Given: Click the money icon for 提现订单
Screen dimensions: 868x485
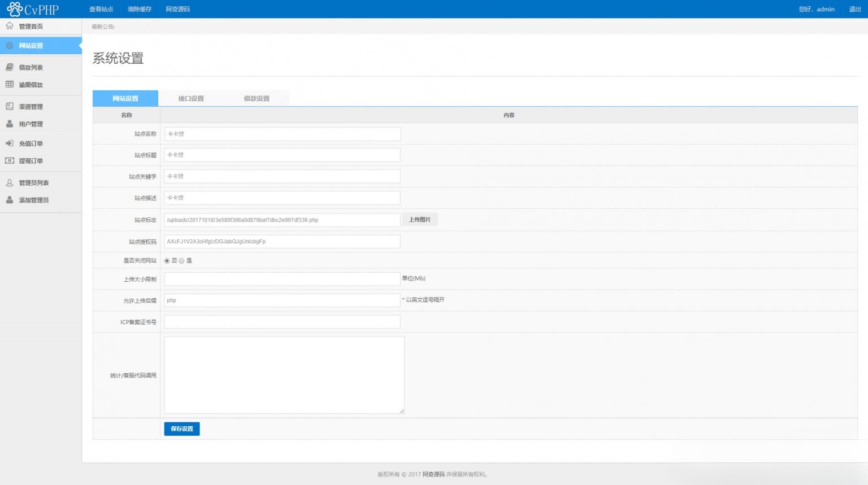Looking at the screenshot, I should coord(10,161).
